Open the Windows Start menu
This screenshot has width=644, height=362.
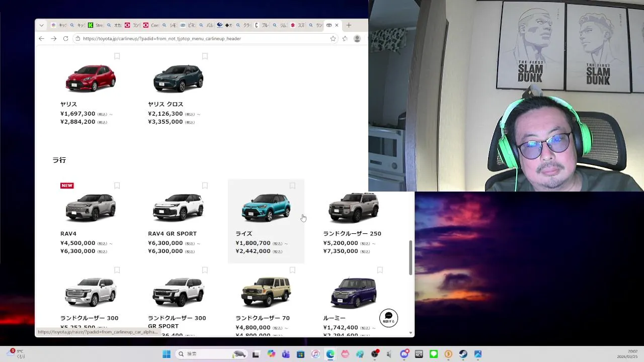coord(167,354)
